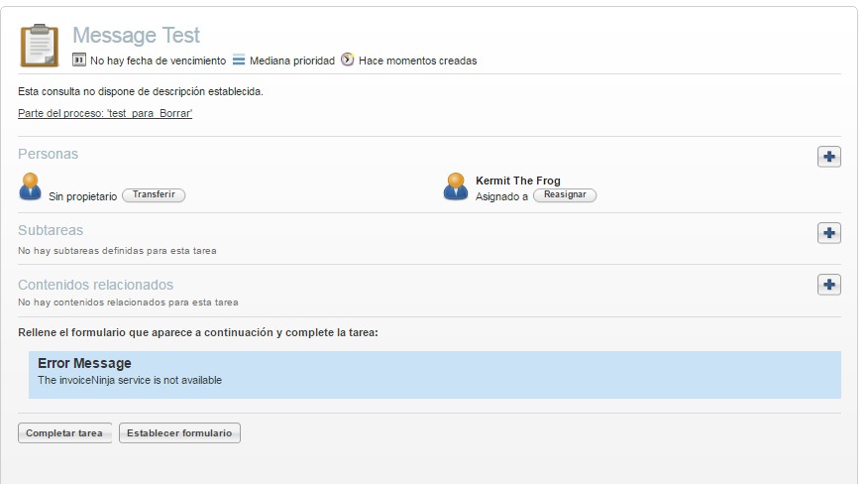Click the medium priority bars icon
The height and width of the screenshot is (484, 868).
tap(239, 60)
